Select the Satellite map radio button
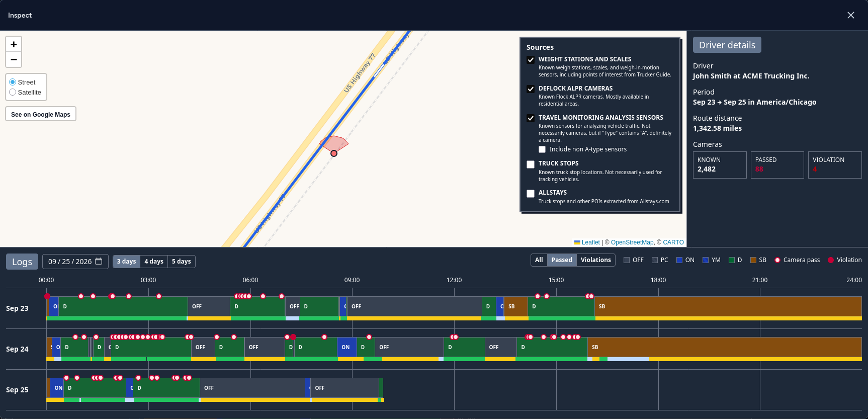 [x=13, y=92]
